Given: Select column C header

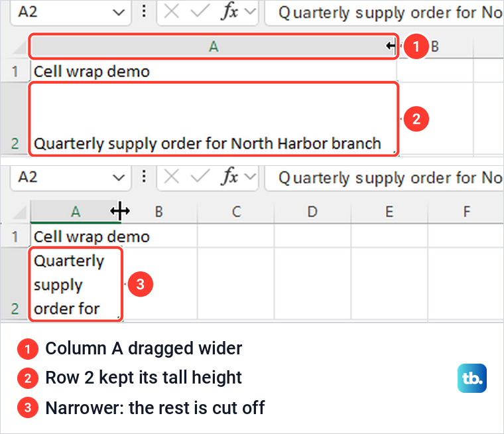Looking at the screenshot, I should [236, 212].
